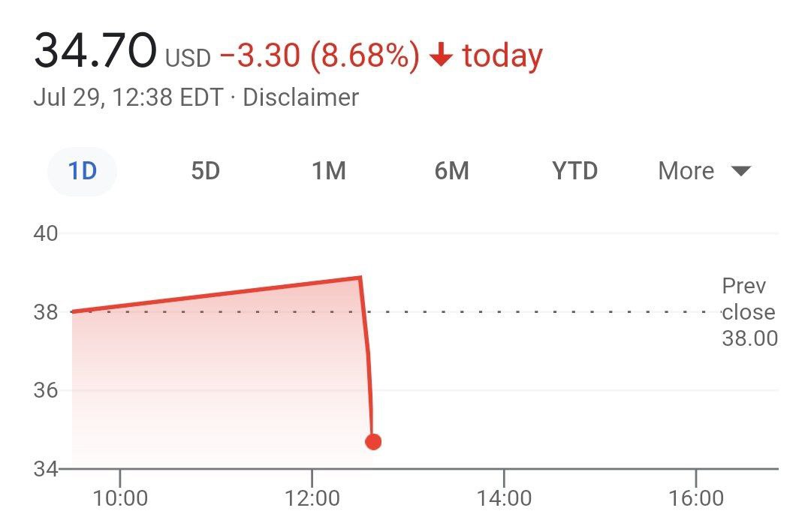Screen dimensions: 811x532
Task: Click the peak of the red chart line
Action: pyautogui.click(x=359, y=276)
